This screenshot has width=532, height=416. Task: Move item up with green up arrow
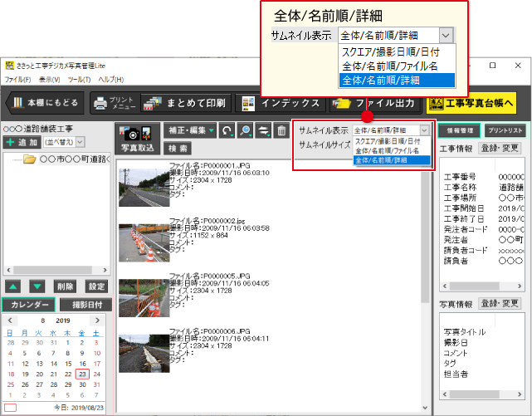tap(12, 286)
